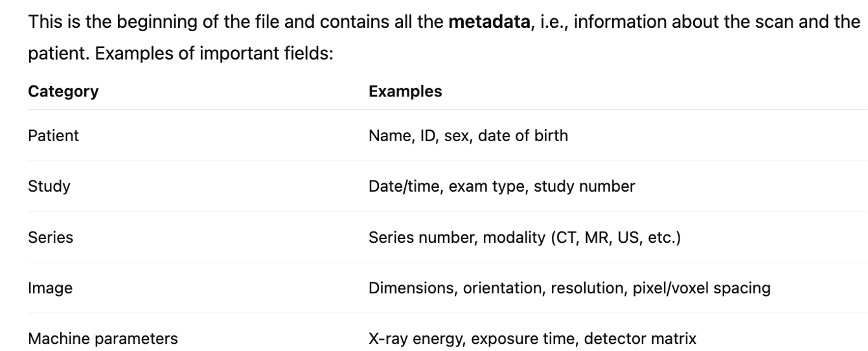
Task: Click the "Name, ID, sex, date of birth" cell
Action: (x=468, y=136)
